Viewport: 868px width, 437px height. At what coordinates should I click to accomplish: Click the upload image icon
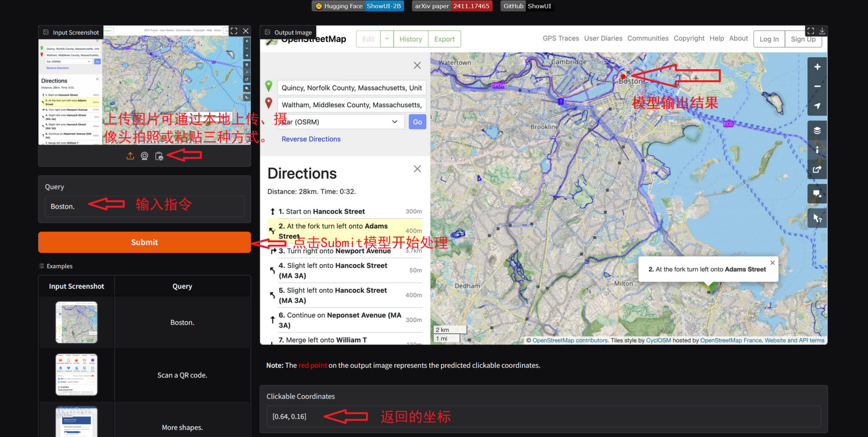[130, 156]
